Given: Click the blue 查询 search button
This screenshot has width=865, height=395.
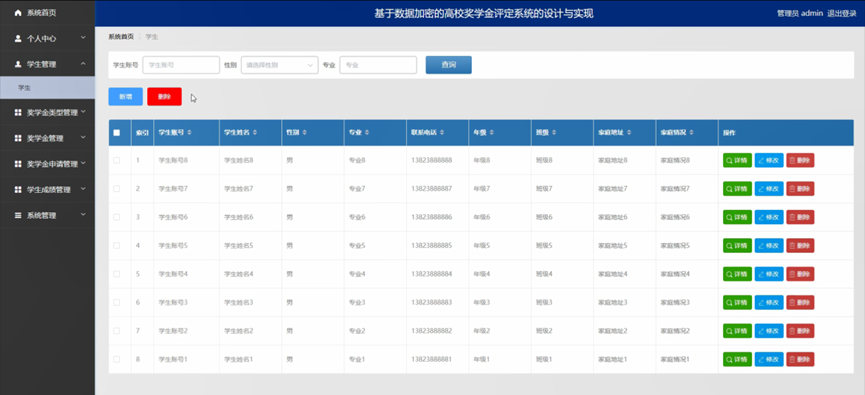Looking at the screenshot, I should tap(448, 65).
